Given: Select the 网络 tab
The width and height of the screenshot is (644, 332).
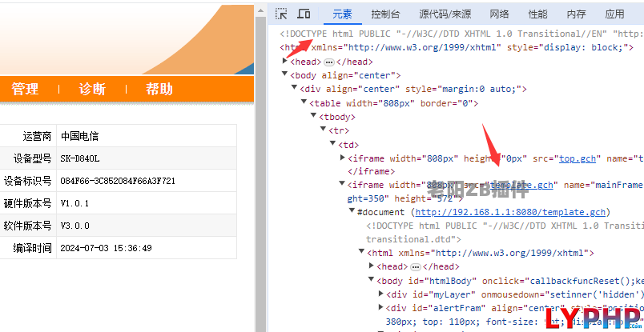Looking at the screenshot, I should pyautogui.click(x=499, y=14).
